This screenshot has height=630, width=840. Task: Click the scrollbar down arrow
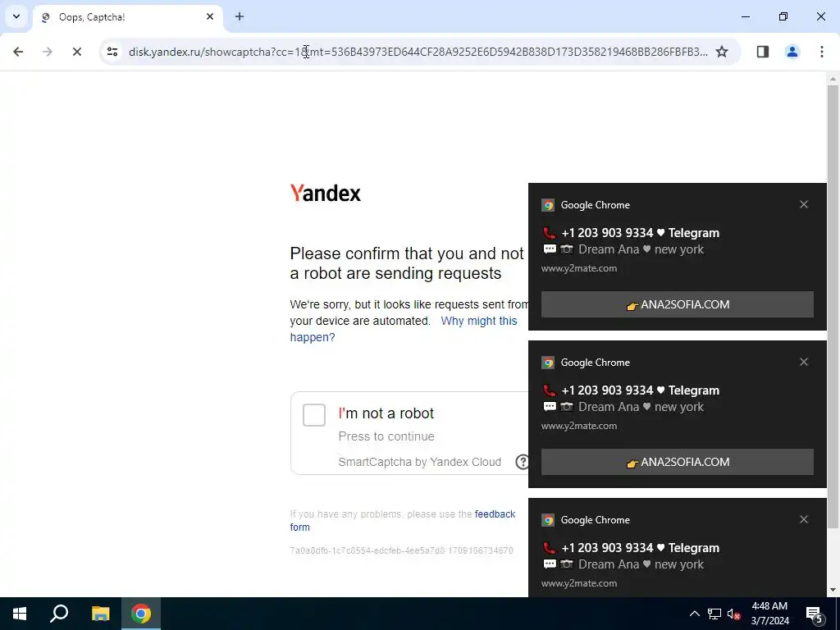833,591
